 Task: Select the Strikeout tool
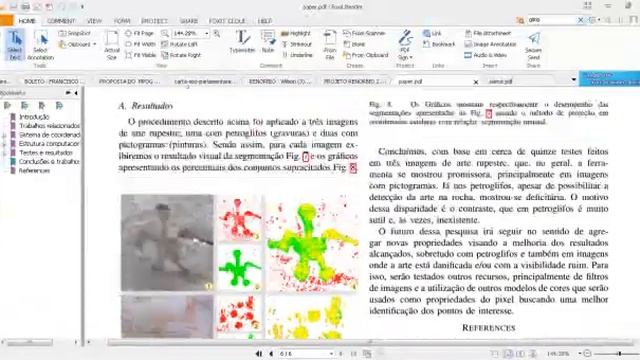point(297,44)
